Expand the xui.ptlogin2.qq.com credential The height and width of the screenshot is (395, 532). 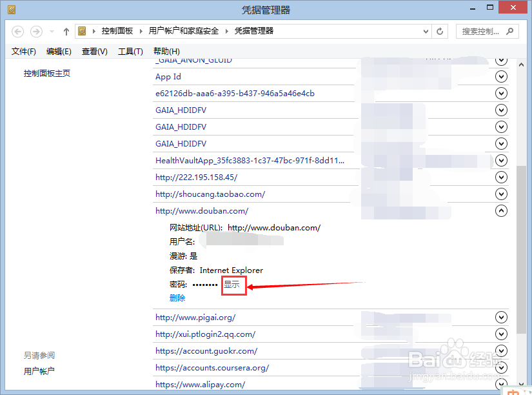point(501,334)
